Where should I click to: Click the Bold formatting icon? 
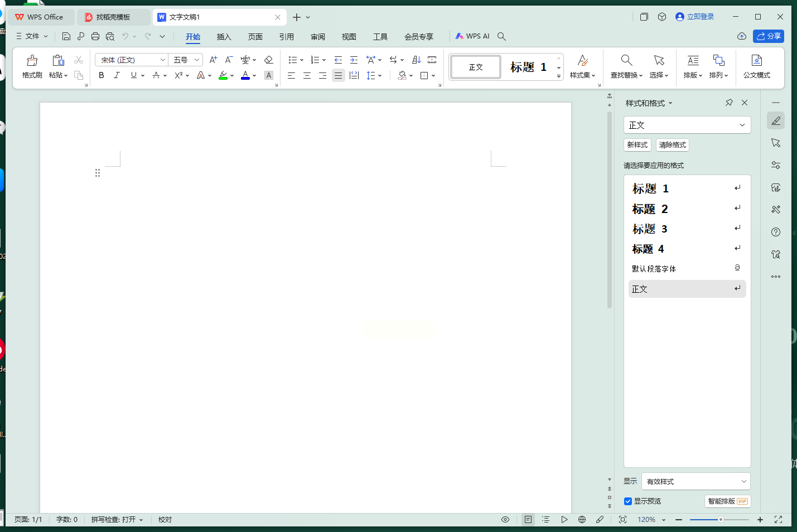click(101, 75)
